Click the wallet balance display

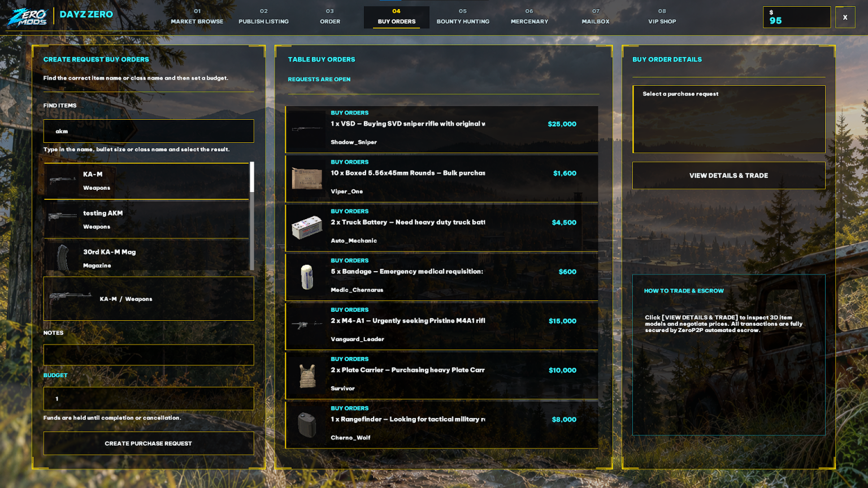click(x=796, y=17)
